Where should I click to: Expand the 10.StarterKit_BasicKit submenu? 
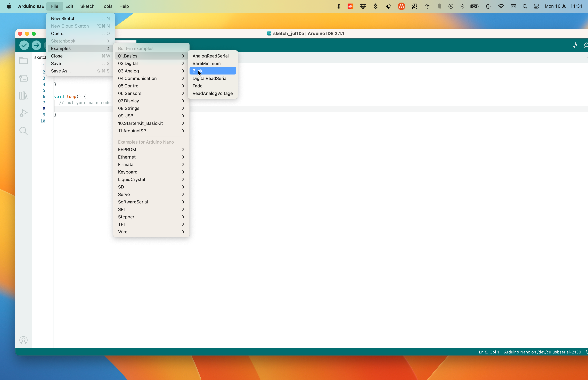(x=151, y=123)
